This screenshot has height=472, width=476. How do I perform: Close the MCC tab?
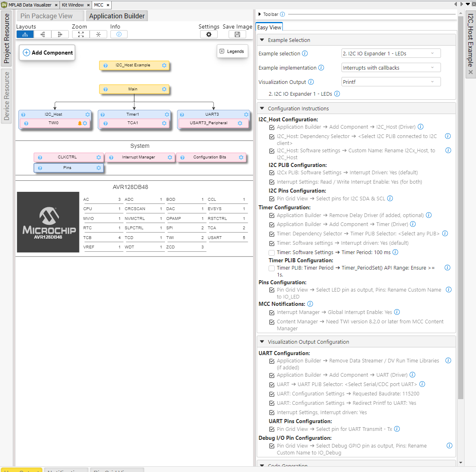pos(108,5)
